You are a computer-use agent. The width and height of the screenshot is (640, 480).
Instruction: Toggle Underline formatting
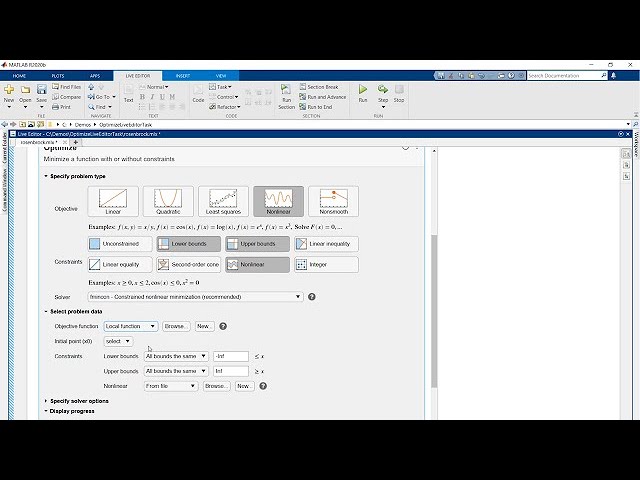click(x=162, y=97)
